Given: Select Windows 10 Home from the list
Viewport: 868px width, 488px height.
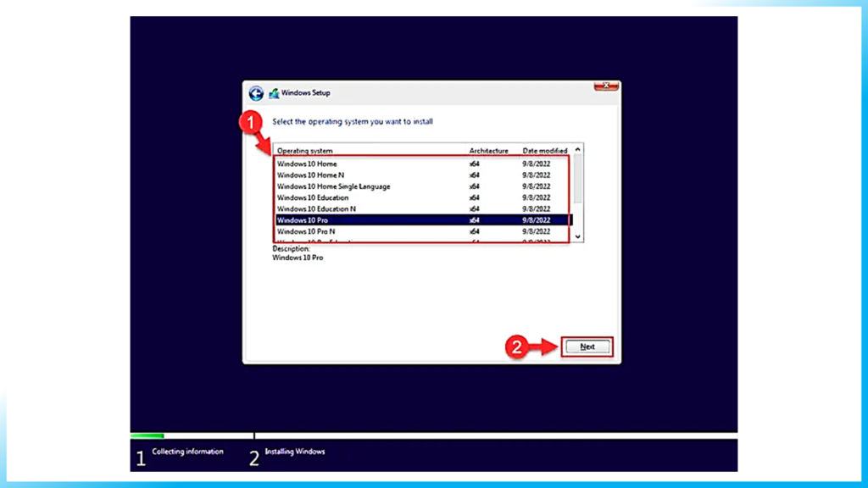Looking at the screenshot, I should (x=307, y=164).
